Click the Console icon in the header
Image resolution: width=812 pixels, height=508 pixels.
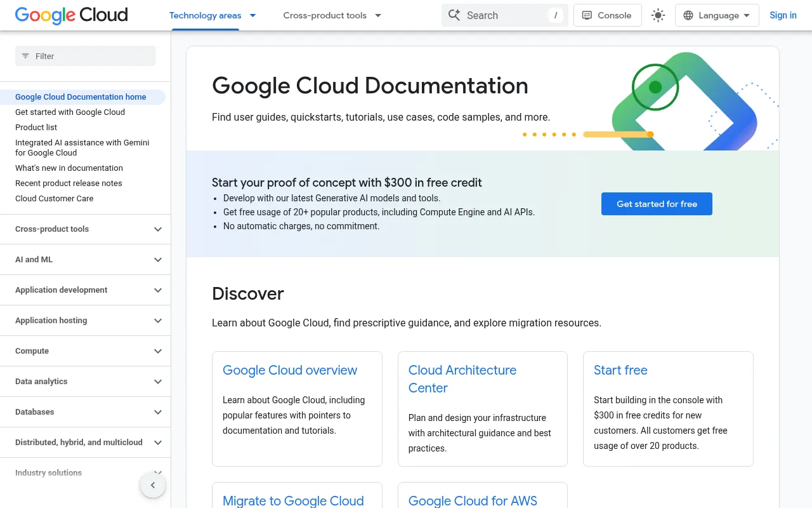587,15
